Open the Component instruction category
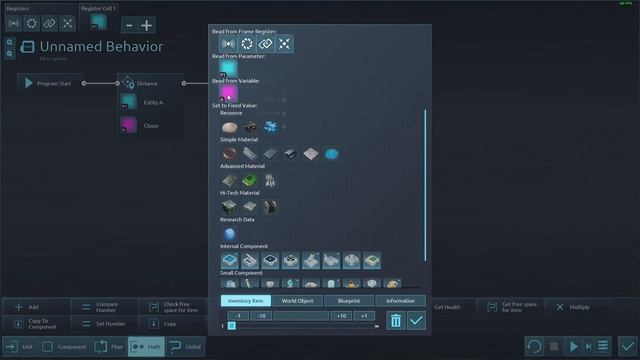Viewport: 640px width, 360px height. click(65, 347)
